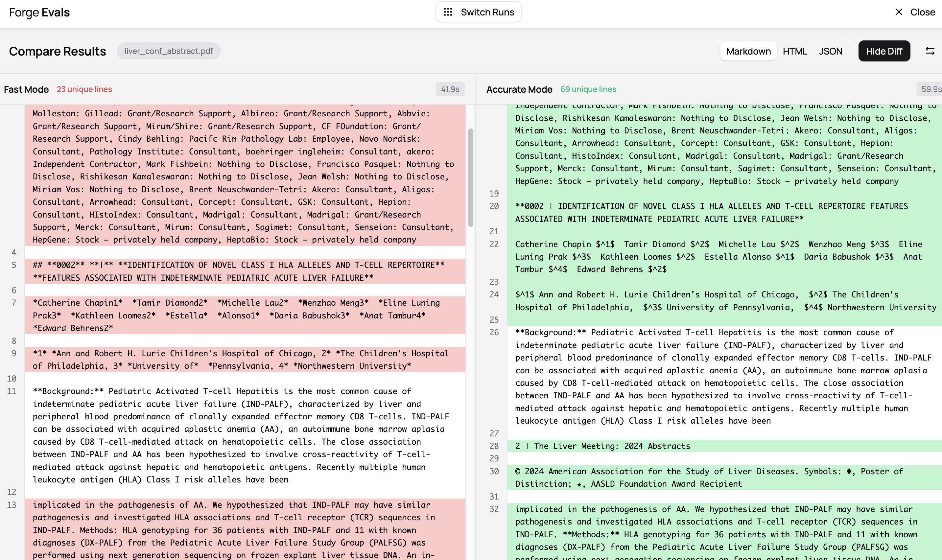Click the 23 unique lines label
This screenshot has width=942, height=560.
(x=84, y=89)
